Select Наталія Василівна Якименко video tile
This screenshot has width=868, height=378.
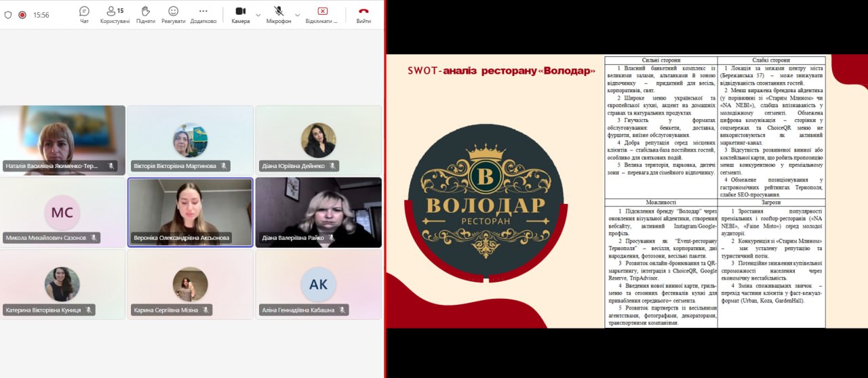62,140
